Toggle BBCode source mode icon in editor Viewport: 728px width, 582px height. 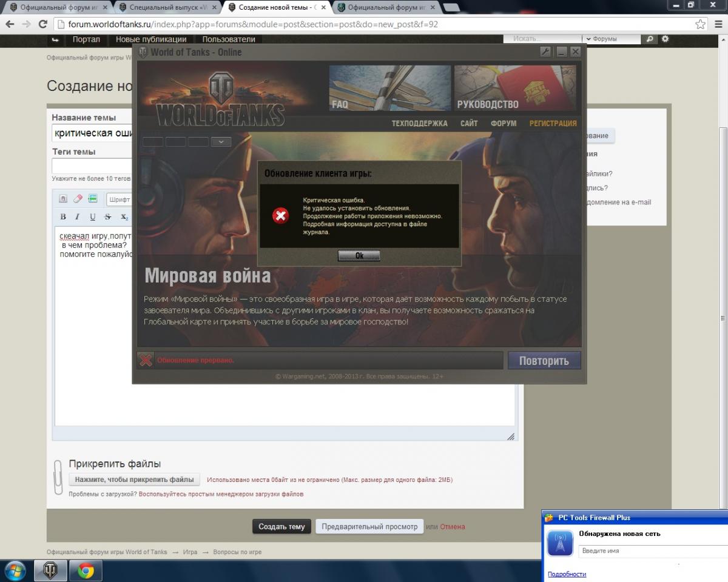tap(63, 199)
